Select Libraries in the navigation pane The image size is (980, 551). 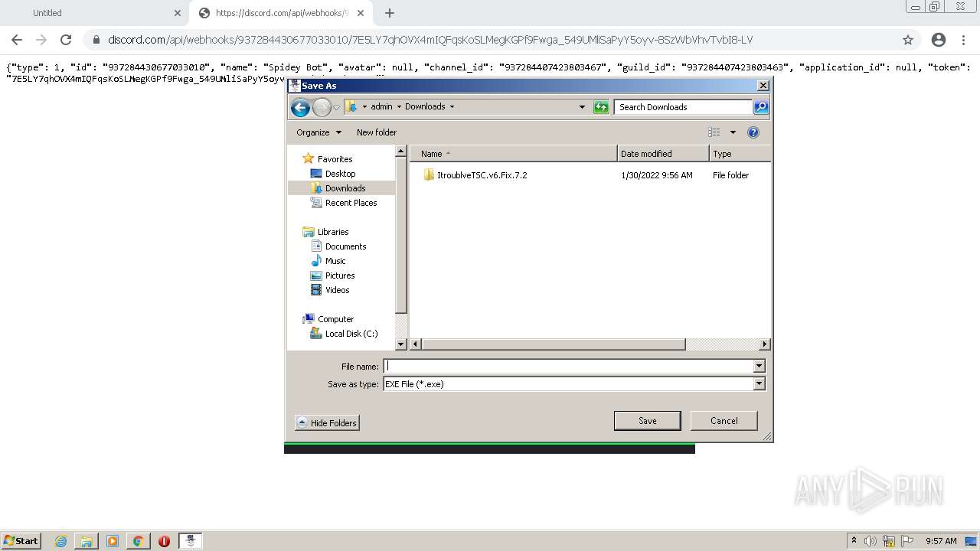pyautogui.click(x=333, y=232)
